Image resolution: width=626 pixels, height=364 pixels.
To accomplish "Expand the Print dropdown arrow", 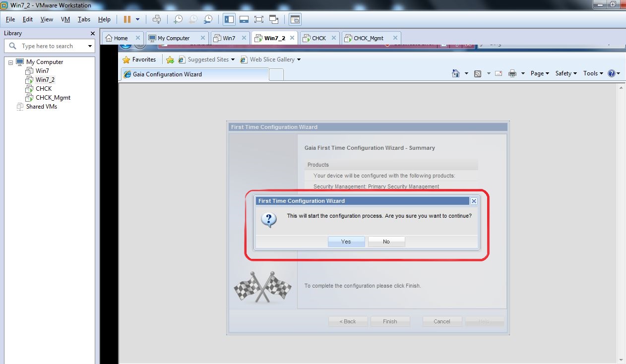I will click(x=523, y=73).
